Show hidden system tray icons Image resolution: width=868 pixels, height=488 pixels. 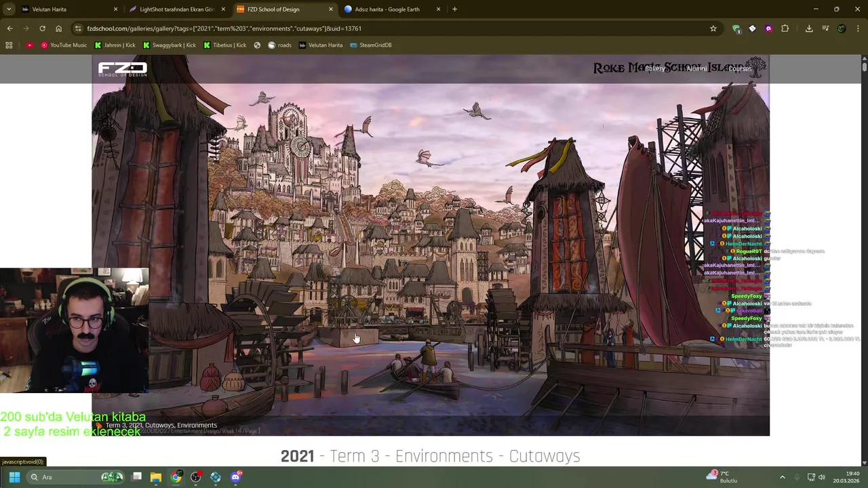click(x=782, y=477)
